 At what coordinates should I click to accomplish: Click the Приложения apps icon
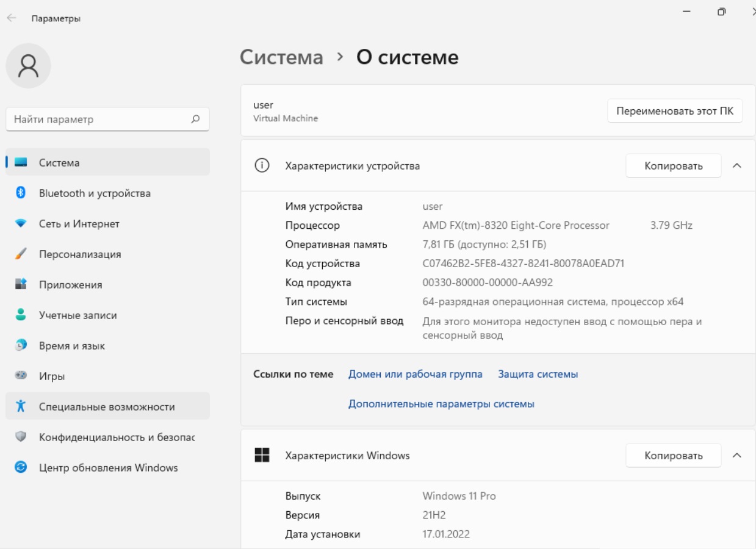[21, 284]
